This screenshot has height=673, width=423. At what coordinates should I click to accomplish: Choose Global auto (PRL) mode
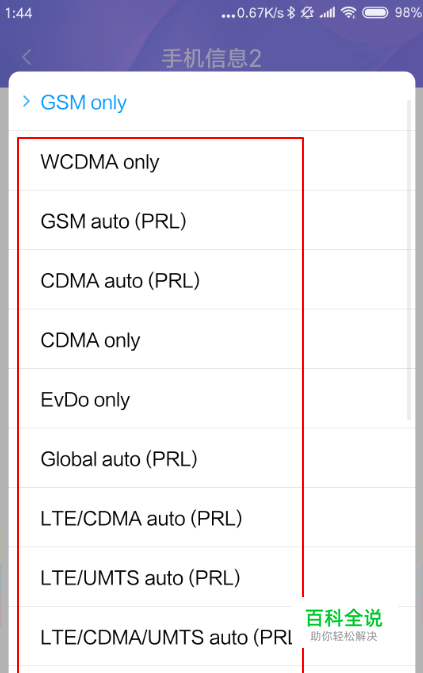coord(212,458)
